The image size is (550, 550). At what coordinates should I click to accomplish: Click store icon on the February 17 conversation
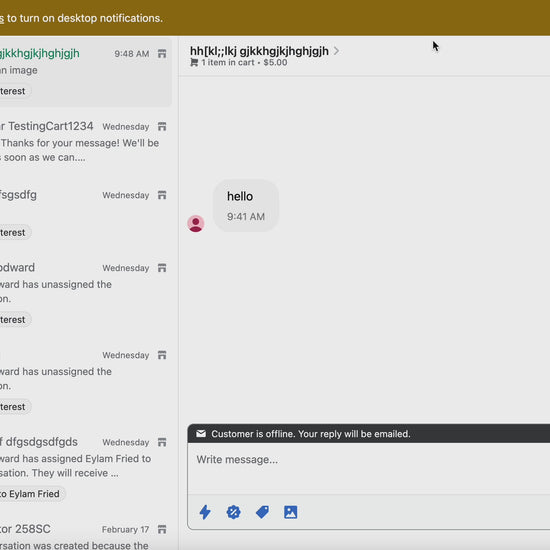click(162, 529)
